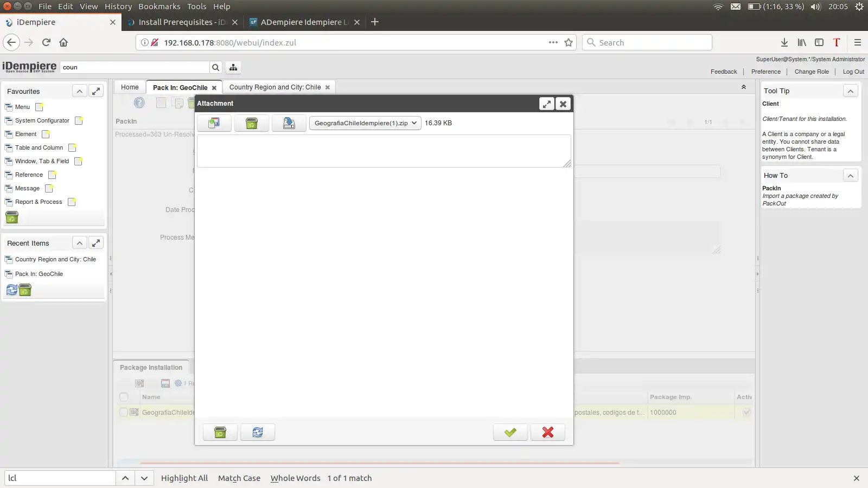
Task: Collapse the header with the double chevron
Action: click(x=744, y=87)
